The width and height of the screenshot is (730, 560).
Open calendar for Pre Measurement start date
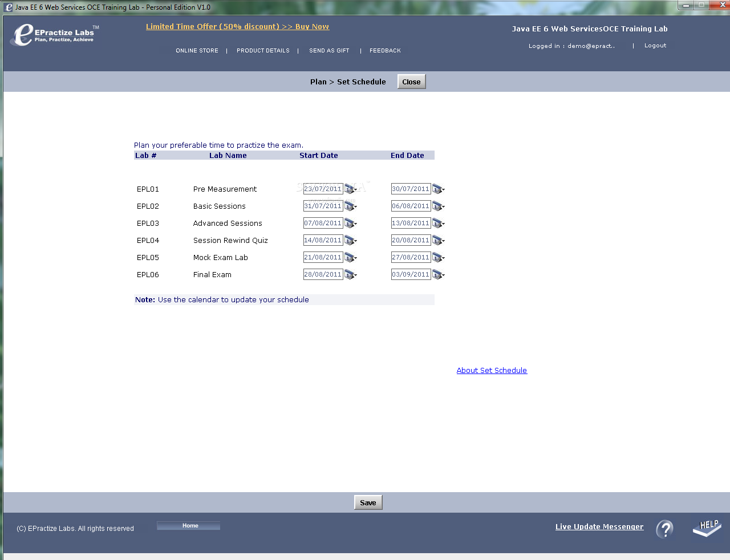pyautogui.click(x=351, y=189)
